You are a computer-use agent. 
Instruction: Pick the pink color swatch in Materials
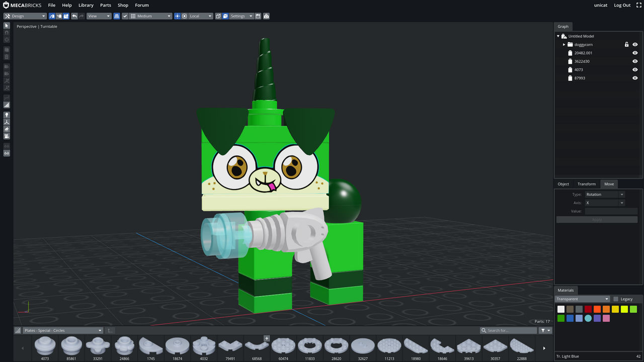click(606, 318)
